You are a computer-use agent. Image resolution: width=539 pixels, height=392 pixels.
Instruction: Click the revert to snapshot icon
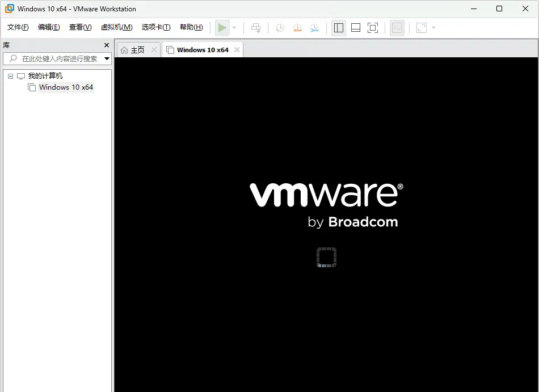[x=297, y=28]
